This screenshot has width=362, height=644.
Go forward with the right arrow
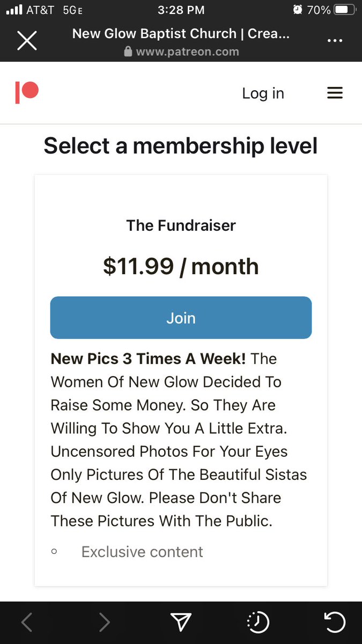pyautogui.click(x=104, y=622)
